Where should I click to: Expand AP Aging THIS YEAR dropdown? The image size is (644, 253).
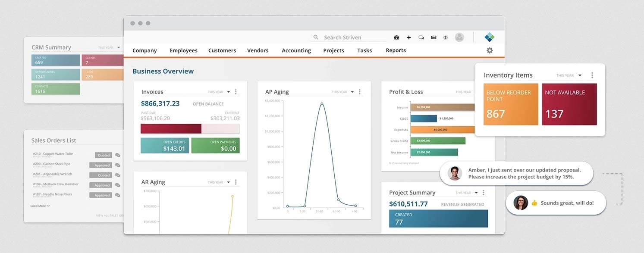tap(342, 92)
